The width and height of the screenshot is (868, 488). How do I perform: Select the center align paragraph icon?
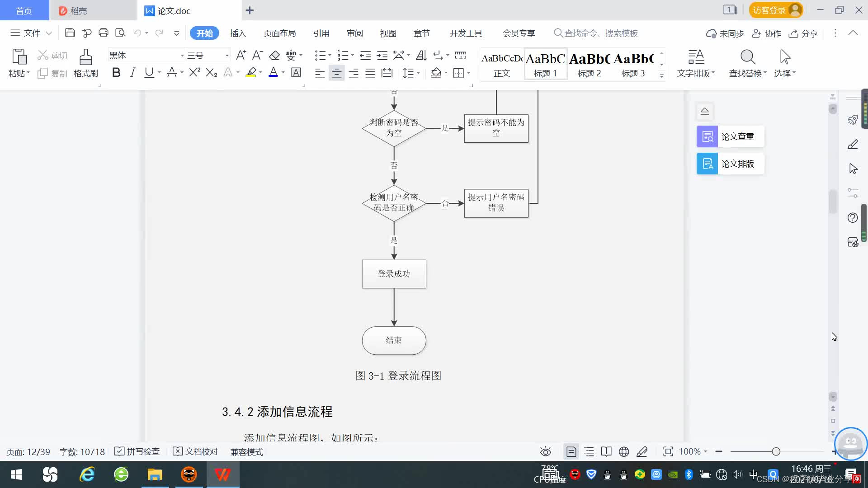pyautogui.click(x=336, y=73)
